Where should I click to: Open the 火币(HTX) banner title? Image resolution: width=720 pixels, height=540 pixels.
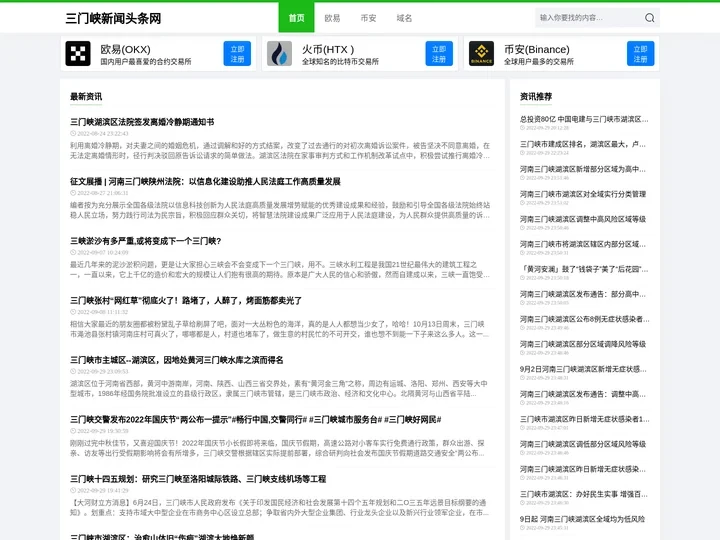pos(328,49)
